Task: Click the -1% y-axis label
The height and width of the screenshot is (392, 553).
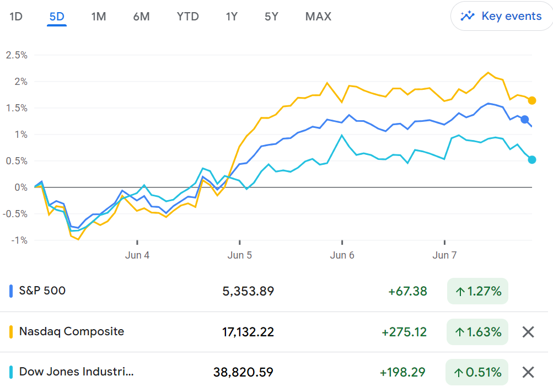Action: coord(19,240)
